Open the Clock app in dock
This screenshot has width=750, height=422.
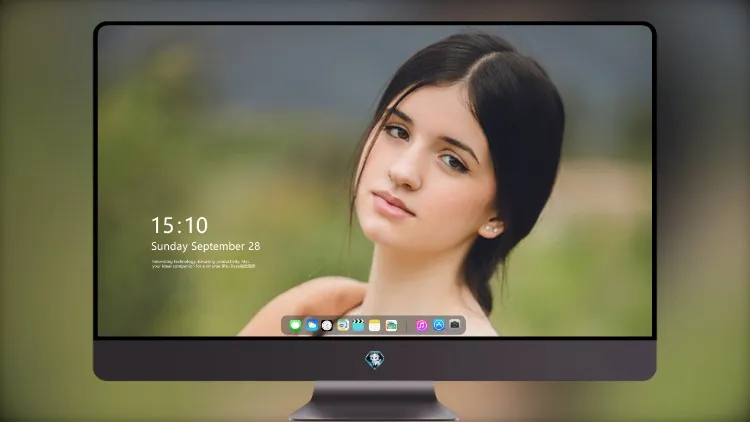pos(327,325)
